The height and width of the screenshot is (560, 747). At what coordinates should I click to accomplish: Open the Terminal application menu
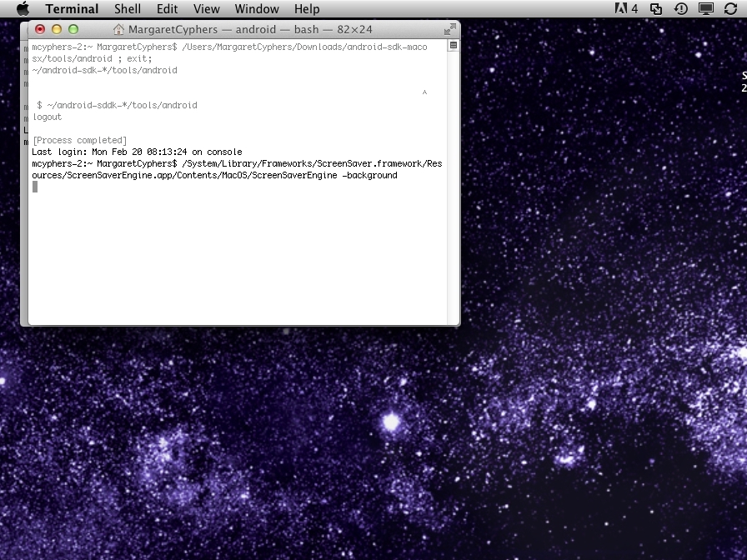click(72, 8)
